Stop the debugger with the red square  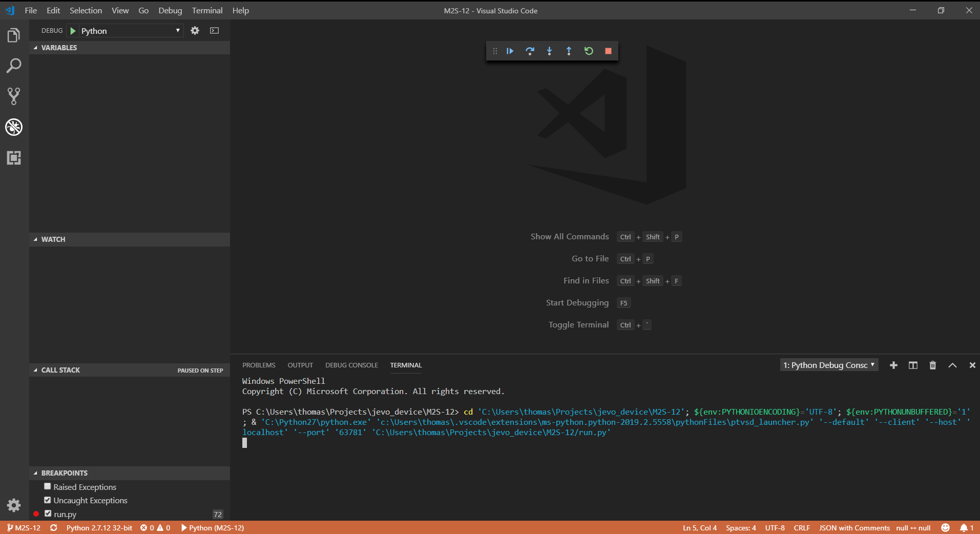click(x=608, y=51)
